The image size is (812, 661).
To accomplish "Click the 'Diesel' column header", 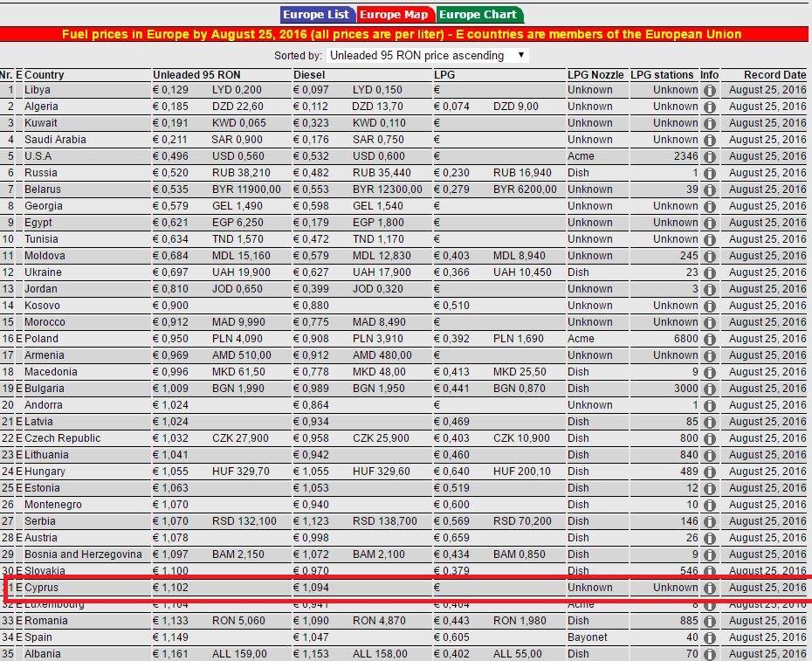I will pyautogui.click(x=309, y=74).
